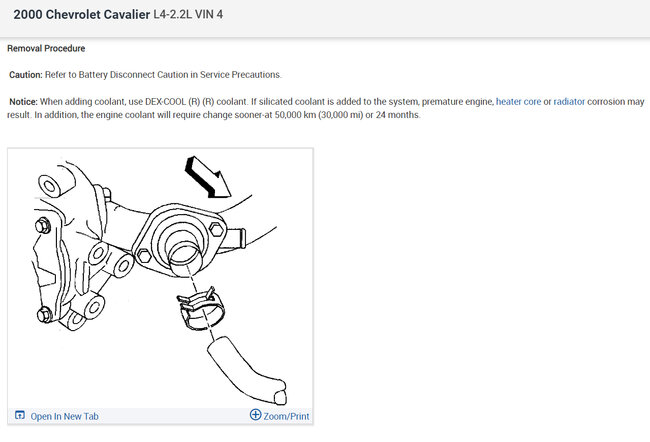
Task: Click the Open In New Tab icon
Action: click(19, 415)
